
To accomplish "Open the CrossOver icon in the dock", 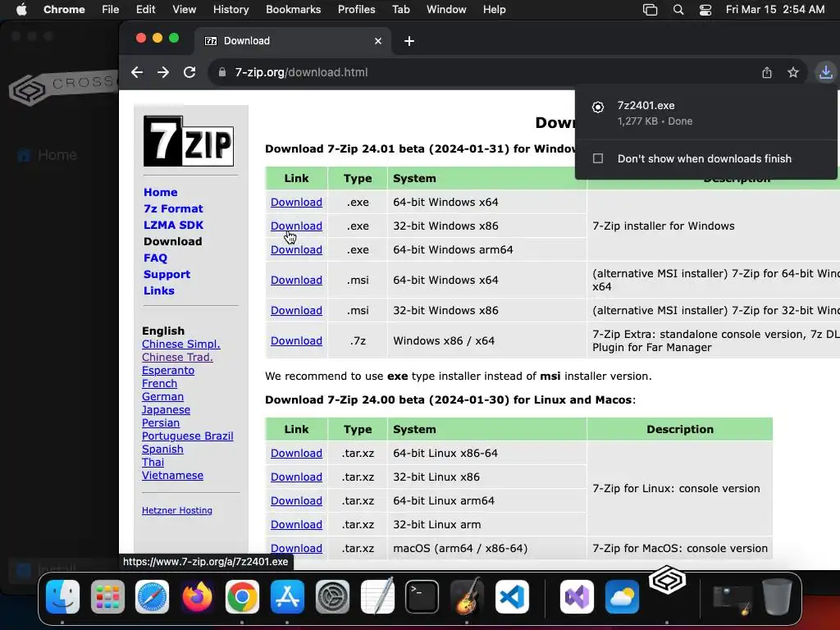I will pyautogui.click(x=667, y=580).
